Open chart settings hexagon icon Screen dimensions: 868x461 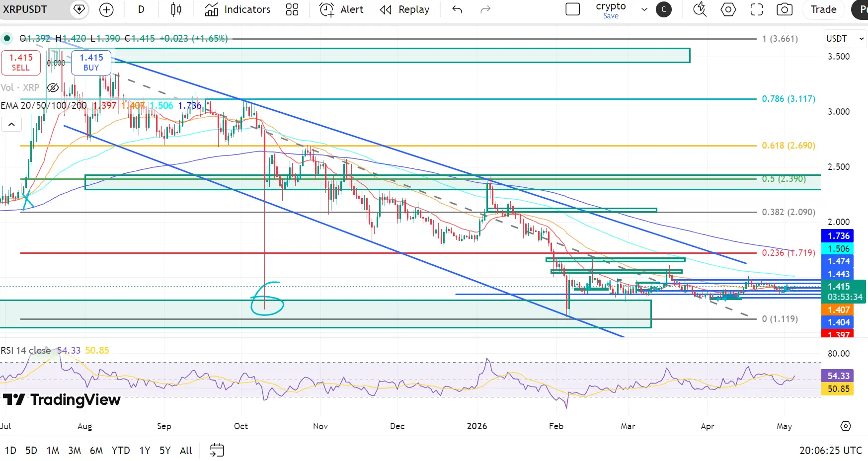click(x=728, y=9)
